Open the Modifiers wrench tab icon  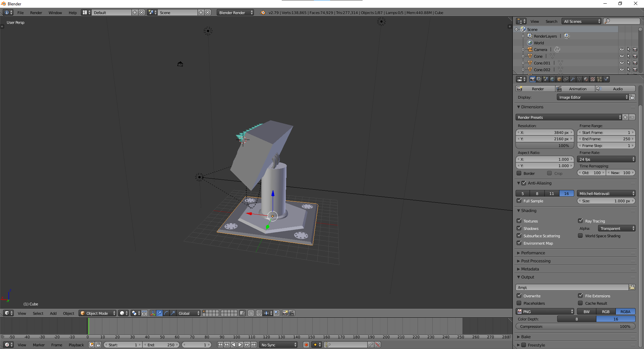pos(573,79)
